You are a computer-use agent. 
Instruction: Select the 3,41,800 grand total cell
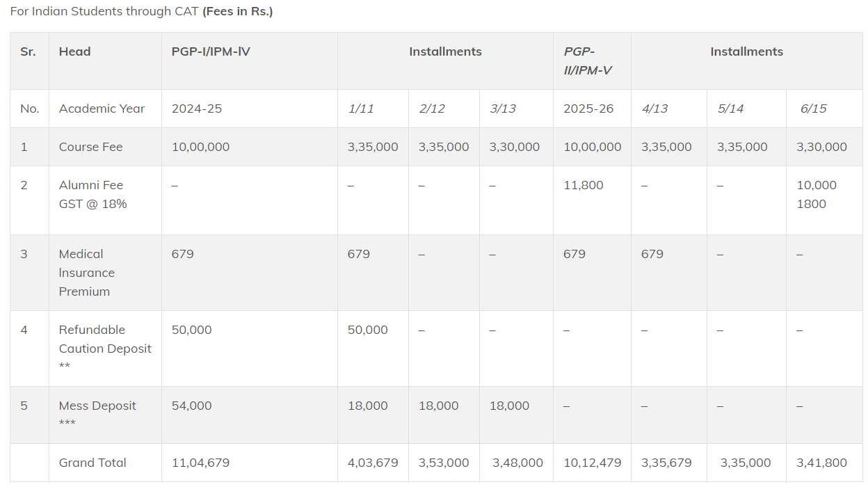click(x=821, y=463)
